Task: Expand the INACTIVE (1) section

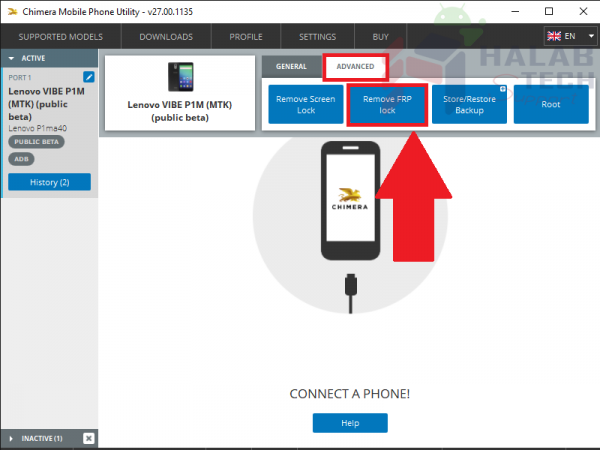Action: (x=11, y=439)
